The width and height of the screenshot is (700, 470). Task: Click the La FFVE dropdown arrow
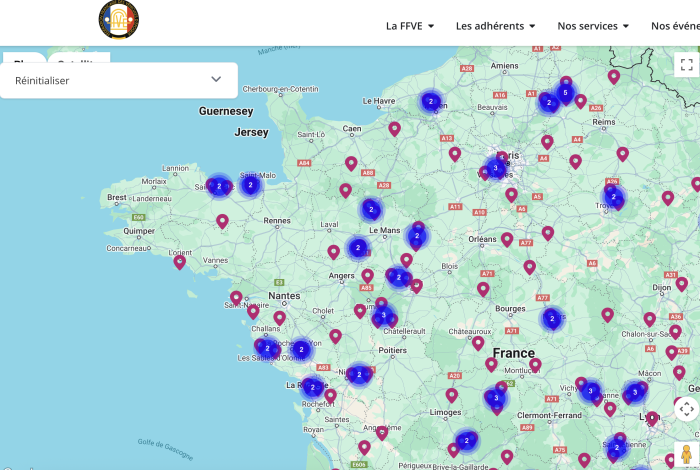(x=431, y=26)
